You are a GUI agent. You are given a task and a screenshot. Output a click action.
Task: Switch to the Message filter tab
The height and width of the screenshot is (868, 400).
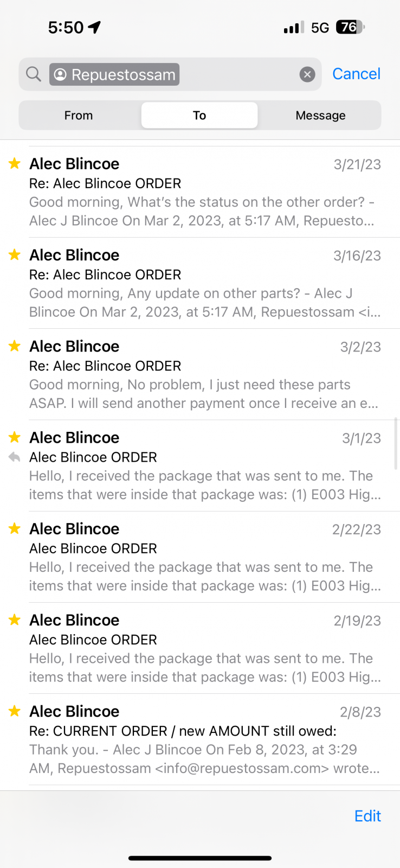(320, 115)
